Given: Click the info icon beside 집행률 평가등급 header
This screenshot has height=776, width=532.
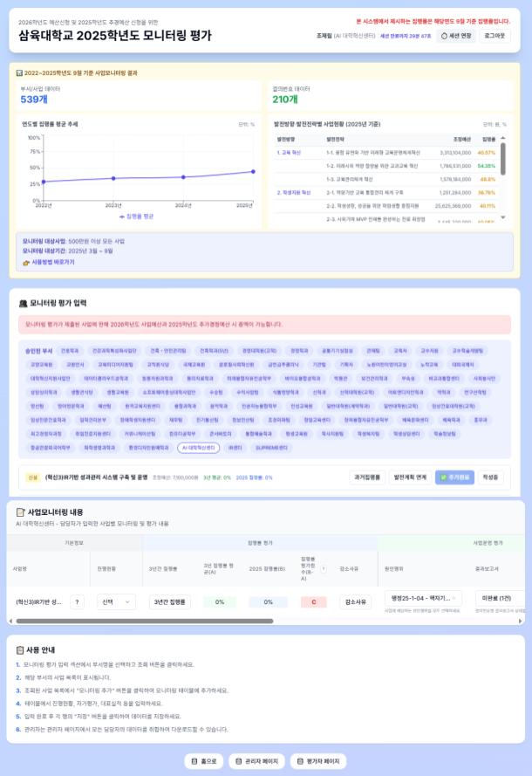Looking at the screenshot, I should click(x=324, y=568).
